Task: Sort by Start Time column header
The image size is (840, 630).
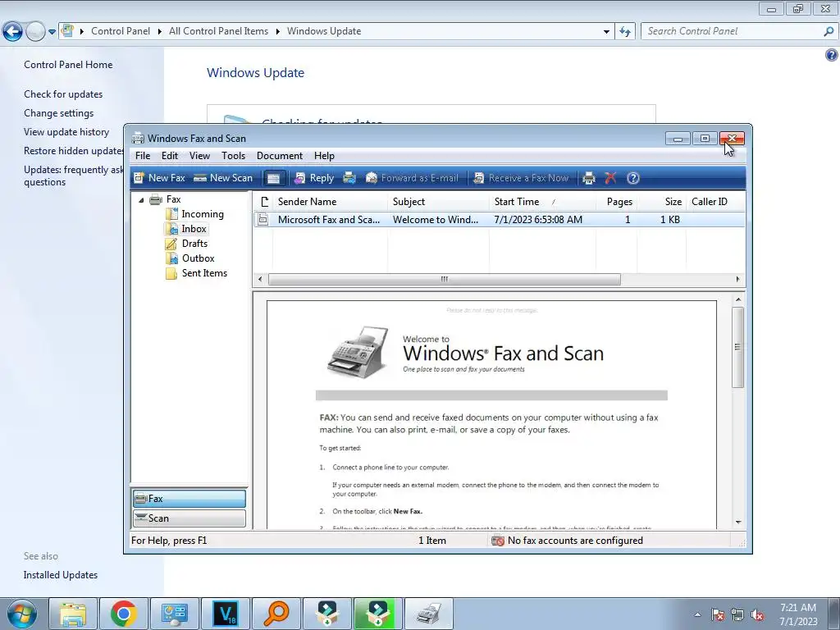Action: coord(542,202)
